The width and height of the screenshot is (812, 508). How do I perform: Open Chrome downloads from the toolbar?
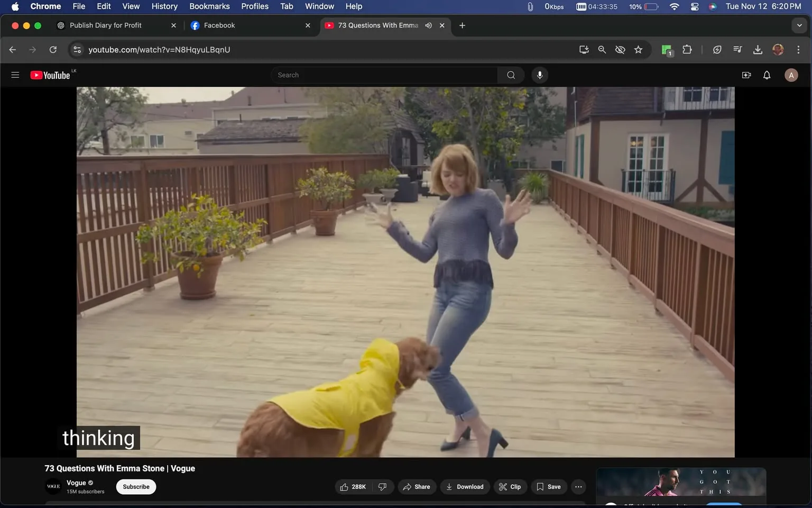click(x=758, y=49)
